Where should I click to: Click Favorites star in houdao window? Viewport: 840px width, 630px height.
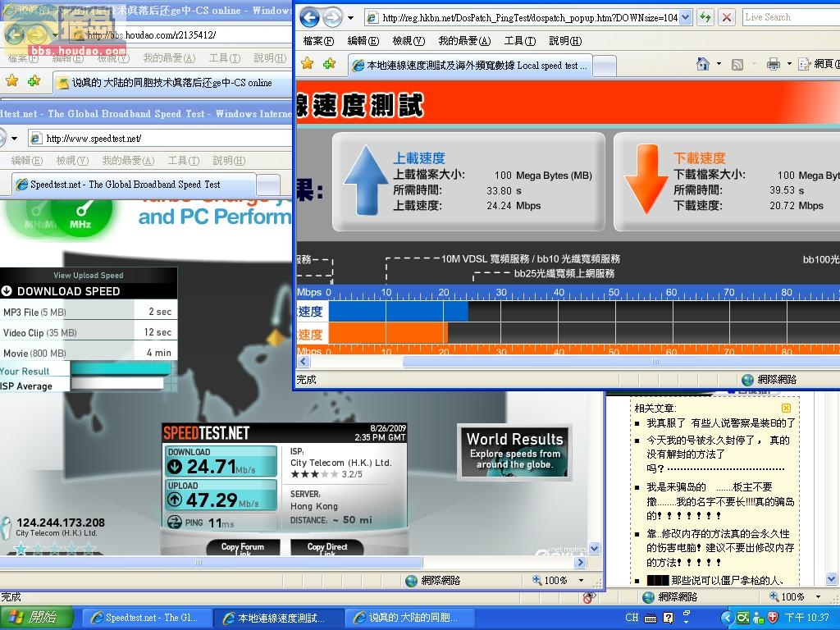click(x=11, y=81)
